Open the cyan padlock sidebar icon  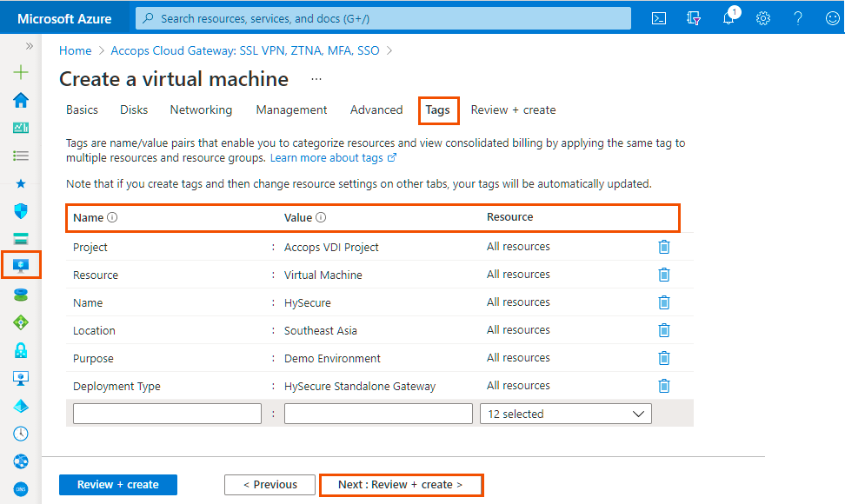pos(21,350)
